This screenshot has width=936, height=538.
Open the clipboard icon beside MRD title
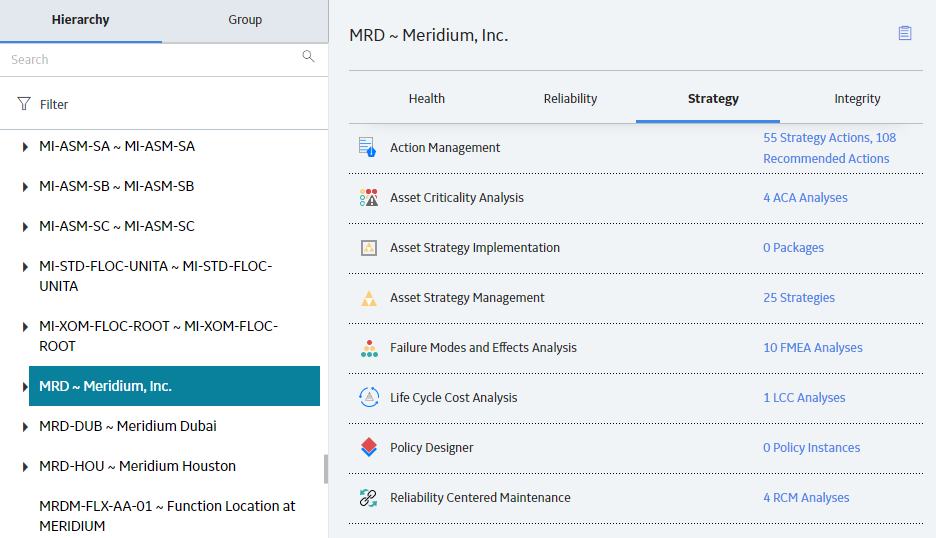click(x=905, y=33)
